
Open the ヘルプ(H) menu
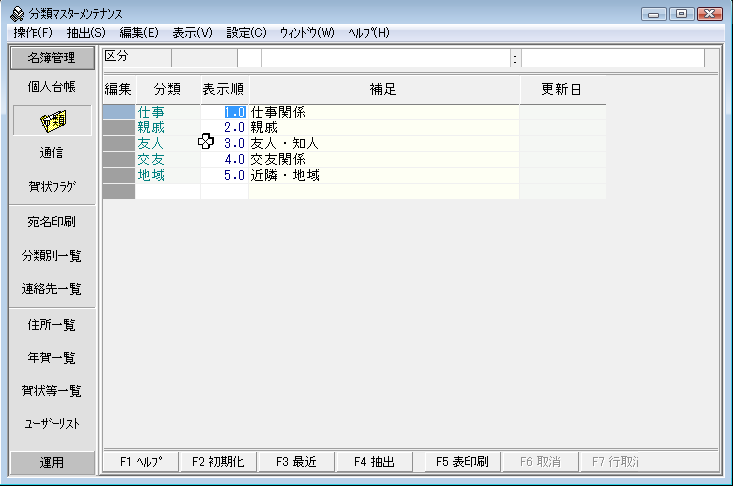coord(369,33)
